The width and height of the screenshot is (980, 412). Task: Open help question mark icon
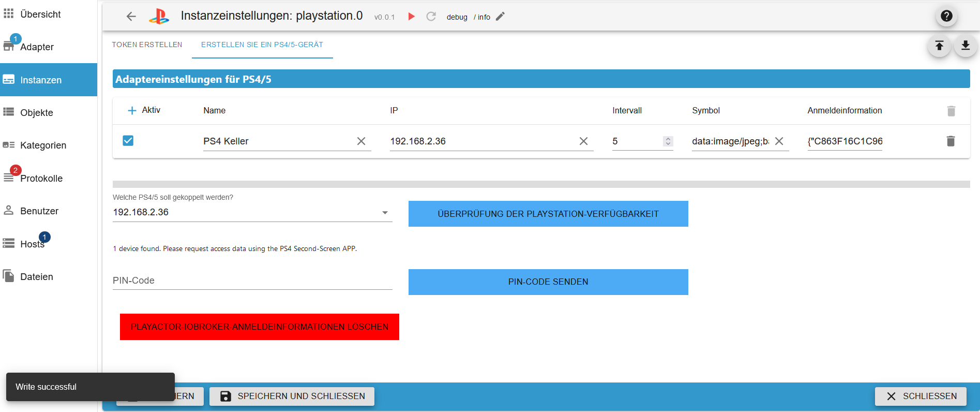(946, 16)
